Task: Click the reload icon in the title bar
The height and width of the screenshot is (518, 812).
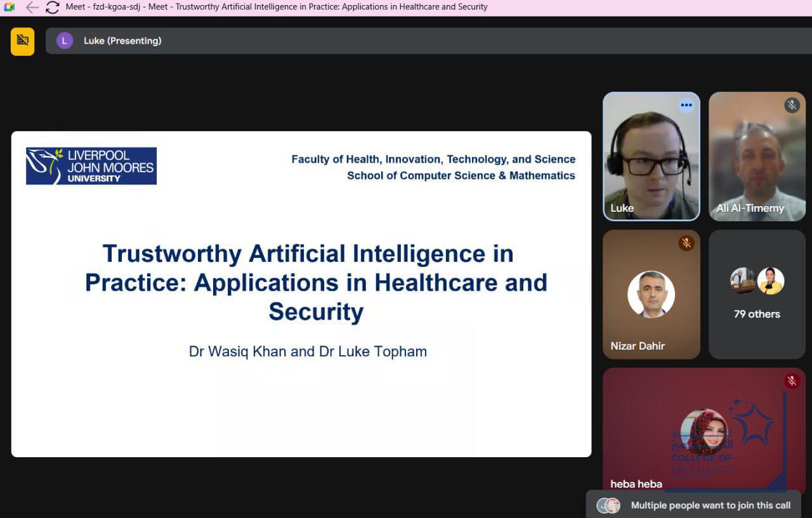Action: (52, 7)
